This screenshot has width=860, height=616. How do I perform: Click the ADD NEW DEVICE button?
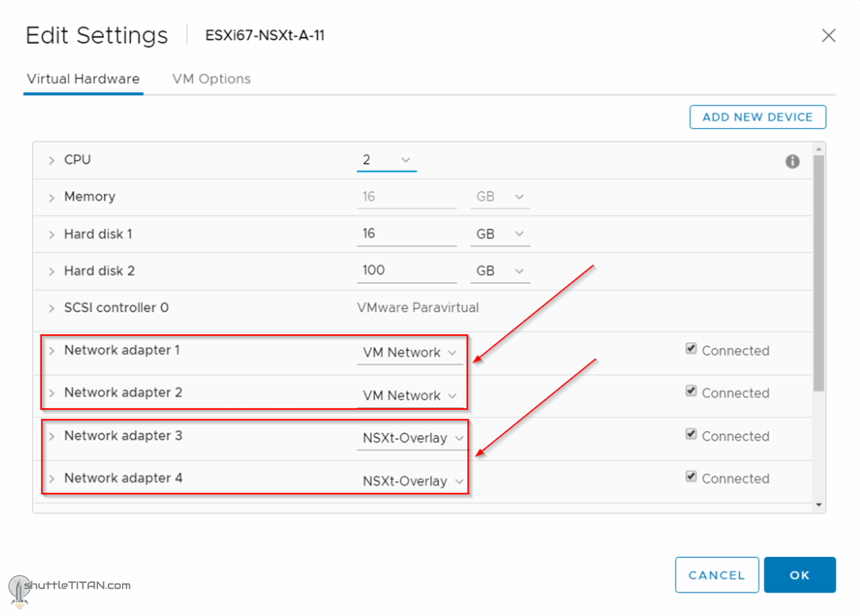pos(757,117)
